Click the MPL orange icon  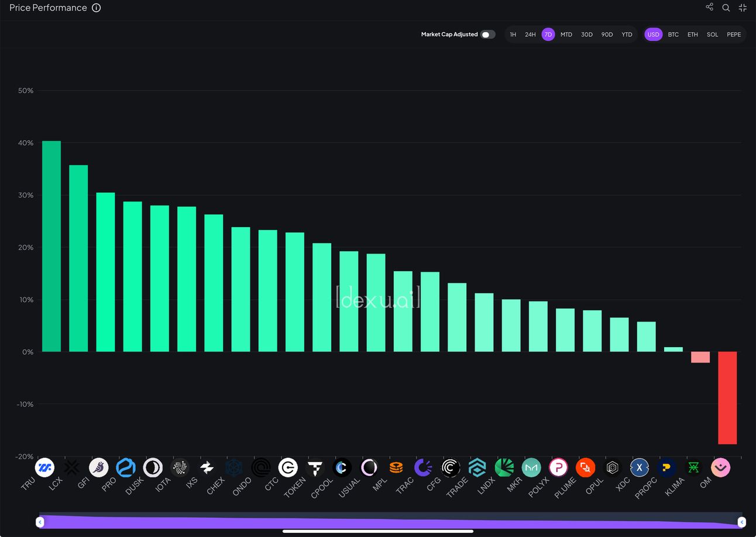(x=396, y=467)
